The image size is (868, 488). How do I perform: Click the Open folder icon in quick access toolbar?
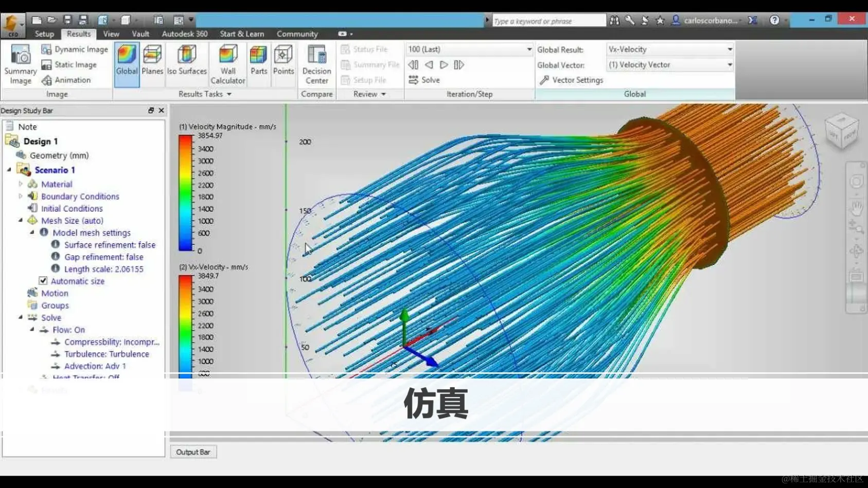point(51,20)
